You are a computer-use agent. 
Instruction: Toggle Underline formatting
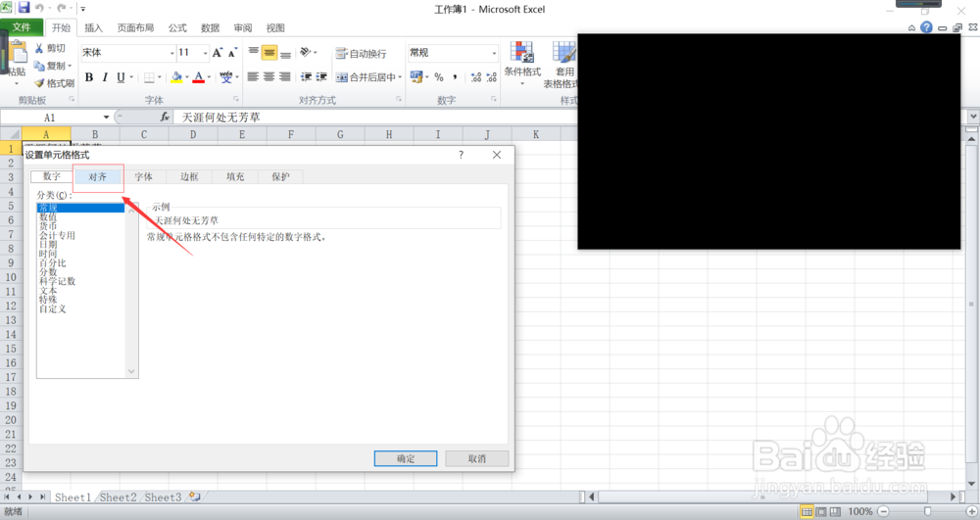[x=121, y=77]
